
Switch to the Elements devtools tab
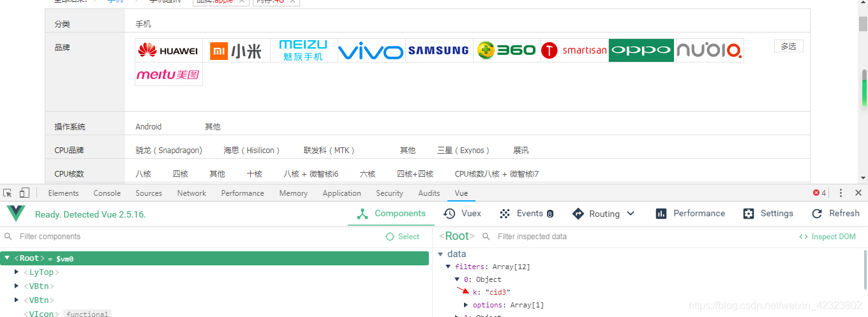63,193
